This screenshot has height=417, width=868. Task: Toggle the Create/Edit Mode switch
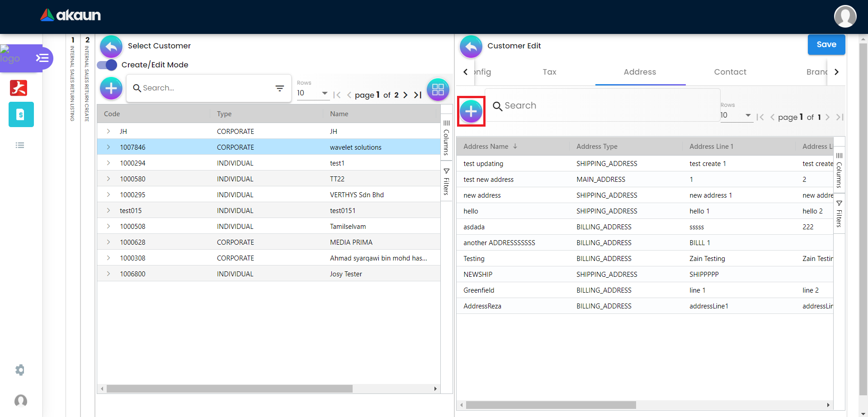(107, 65)
